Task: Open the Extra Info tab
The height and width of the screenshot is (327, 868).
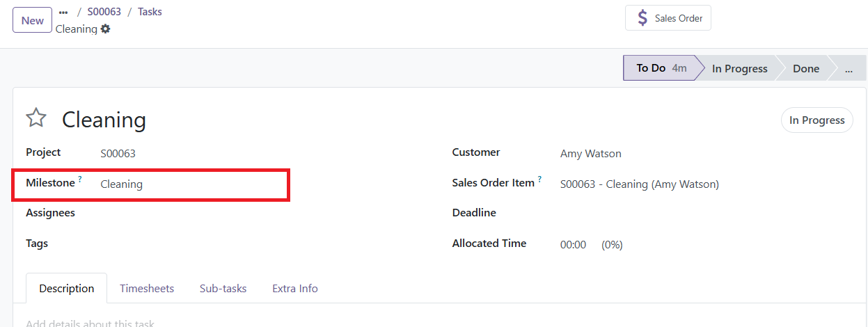Action: click(295, 288)
